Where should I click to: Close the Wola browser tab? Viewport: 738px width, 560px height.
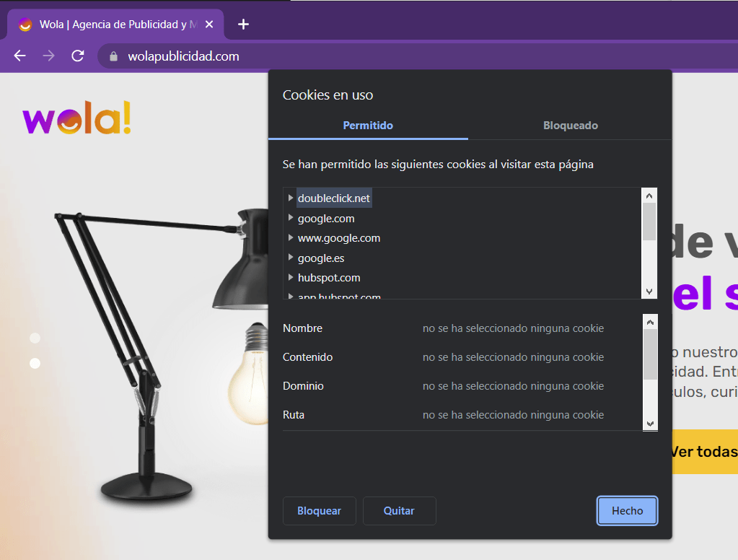tap(209, 25)
